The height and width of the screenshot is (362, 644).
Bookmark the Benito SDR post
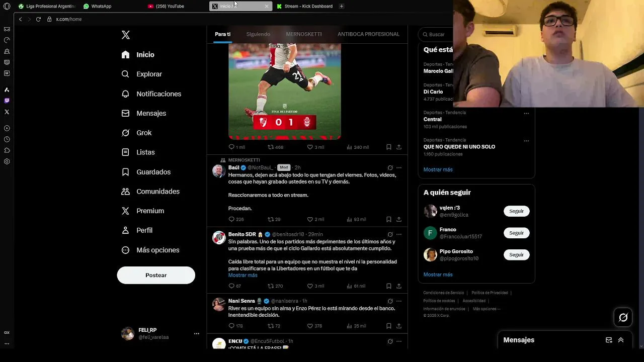point(389,286)
